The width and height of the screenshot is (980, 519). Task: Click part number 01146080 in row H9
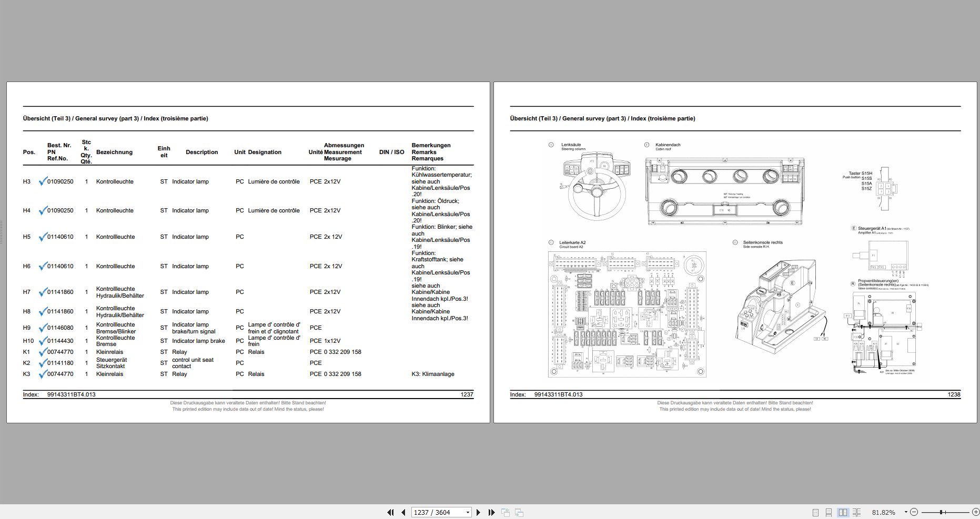click(x=60, y=328)
